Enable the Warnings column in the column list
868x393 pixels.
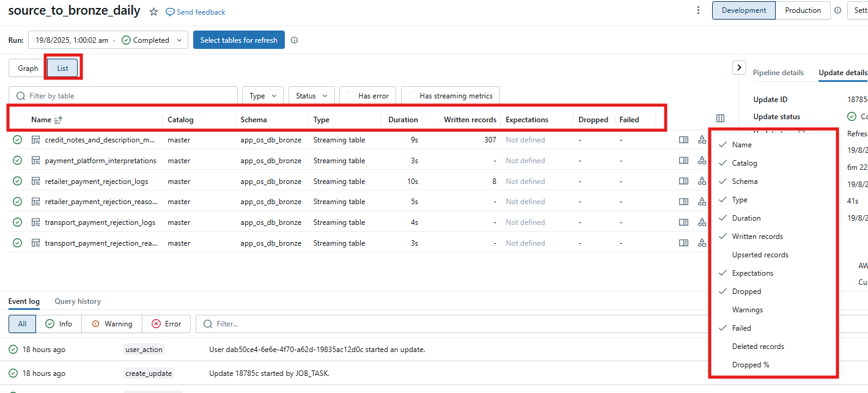point(748,309)
